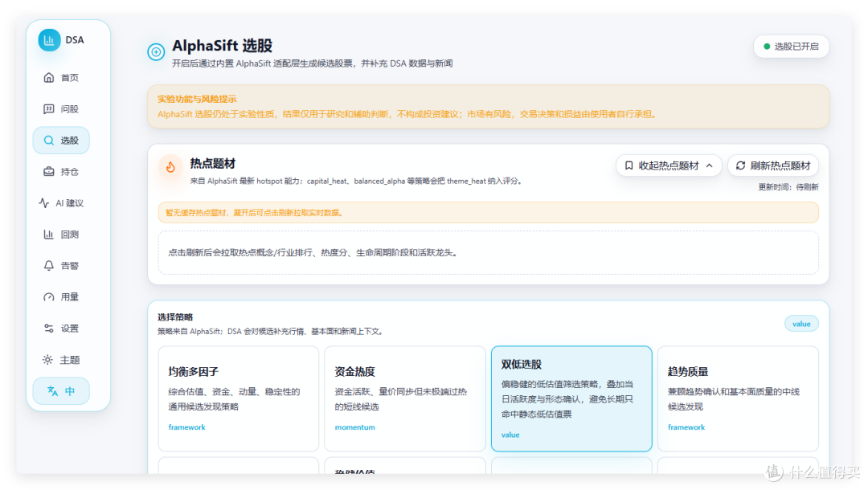The height and width of the screenshot is (490, 868).
Task: Click the AlphaSift target icon by title
Action: 156,52
